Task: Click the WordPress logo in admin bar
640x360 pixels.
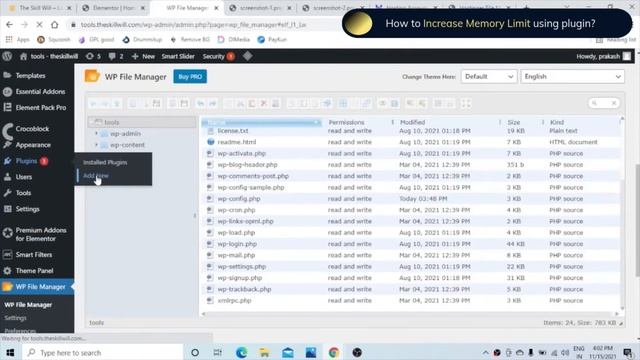Action: click(x=7, y=56)
